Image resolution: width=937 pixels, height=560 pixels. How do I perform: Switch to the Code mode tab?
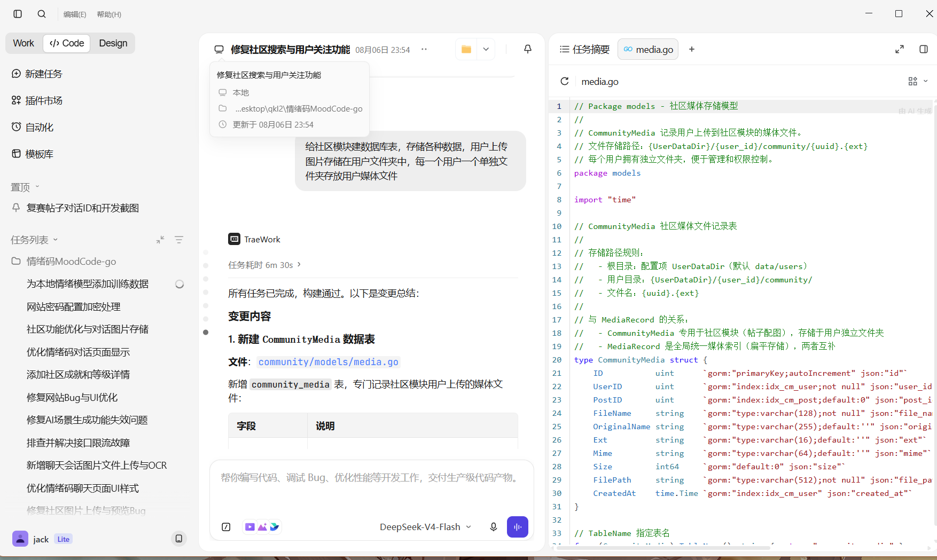(x=67, y=43)
